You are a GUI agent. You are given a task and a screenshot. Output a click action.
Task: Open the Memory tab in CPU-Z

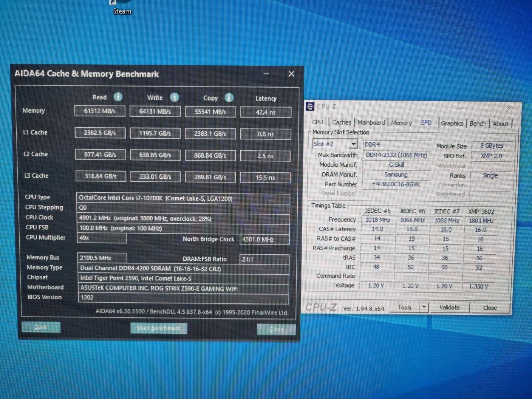point(401,123)
